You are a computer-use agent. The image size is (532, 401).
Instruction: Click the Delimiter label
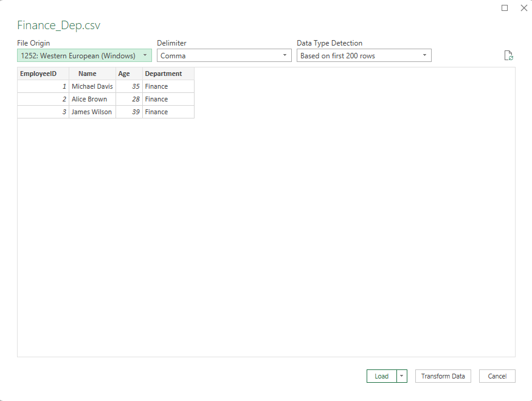(171, 43)
